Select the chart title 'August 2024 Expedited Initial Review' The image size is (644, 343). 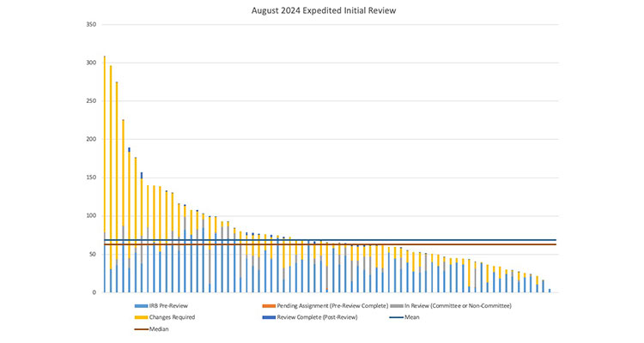(322, 10)
